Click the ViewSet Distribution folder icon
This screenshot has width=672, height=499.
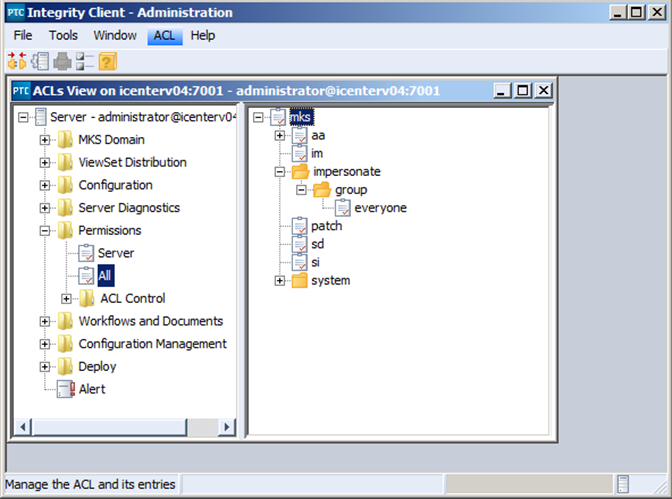pos(66,162)
